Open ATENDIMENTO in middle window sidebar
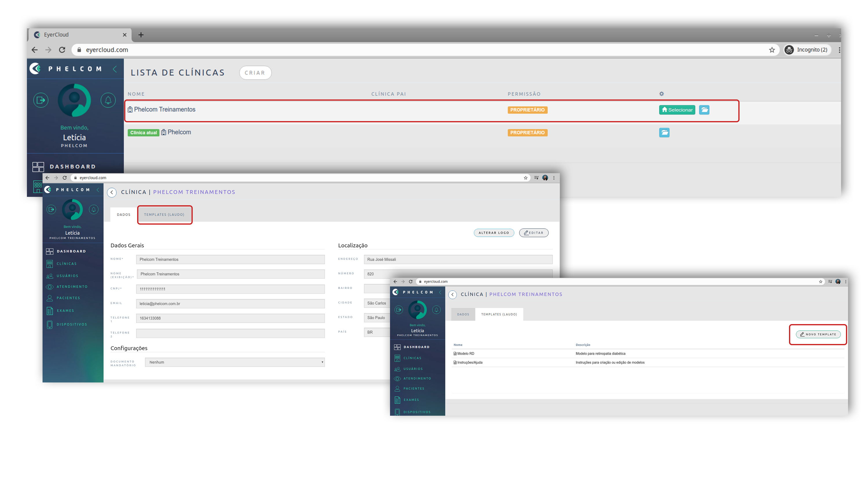This screenshot has height=488, width=868. coord(67,286)
